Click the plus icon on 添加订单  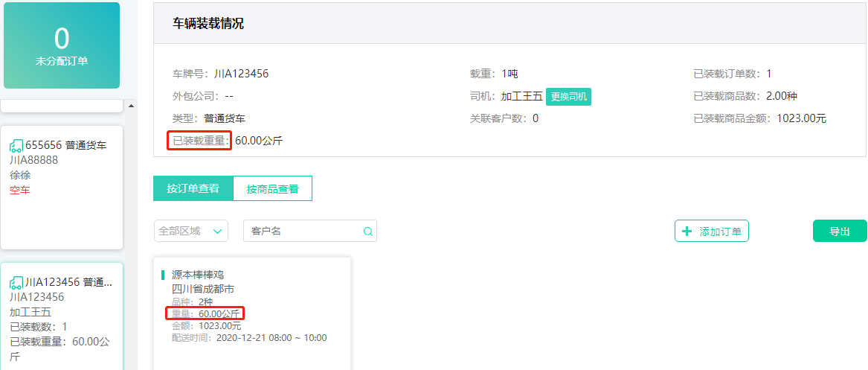point(687,232)
